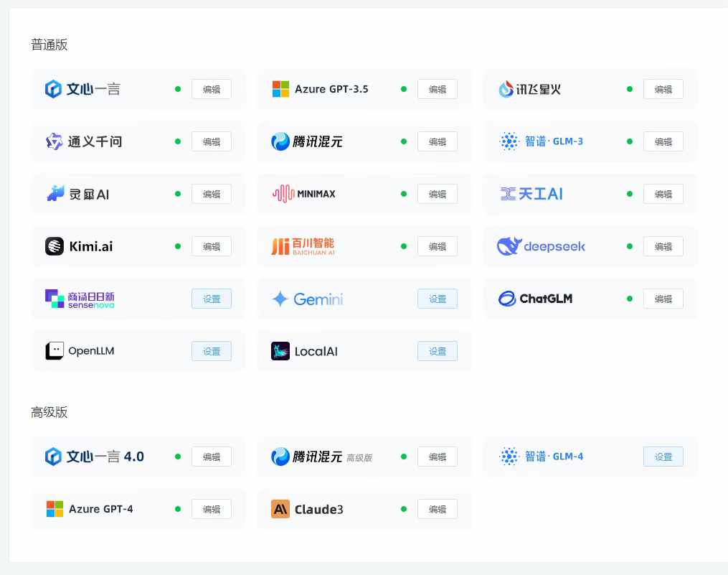Open 编辑 for 讯飞星火
Screen dimensions: 728x575
coord(663,89)
